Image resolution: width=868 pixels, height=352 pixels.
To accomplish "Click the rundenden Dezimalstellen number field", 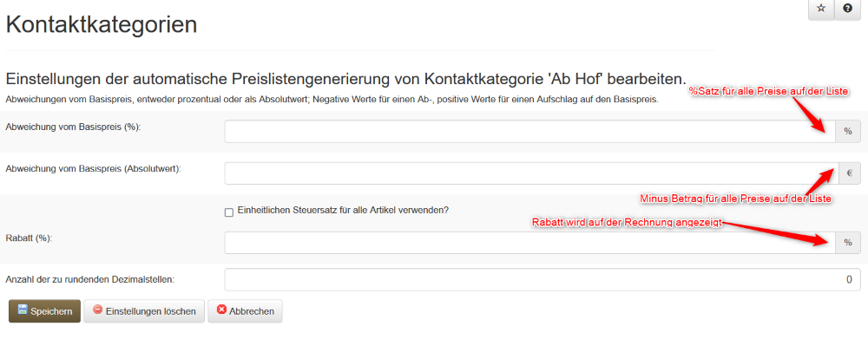I will coord(542,280).
